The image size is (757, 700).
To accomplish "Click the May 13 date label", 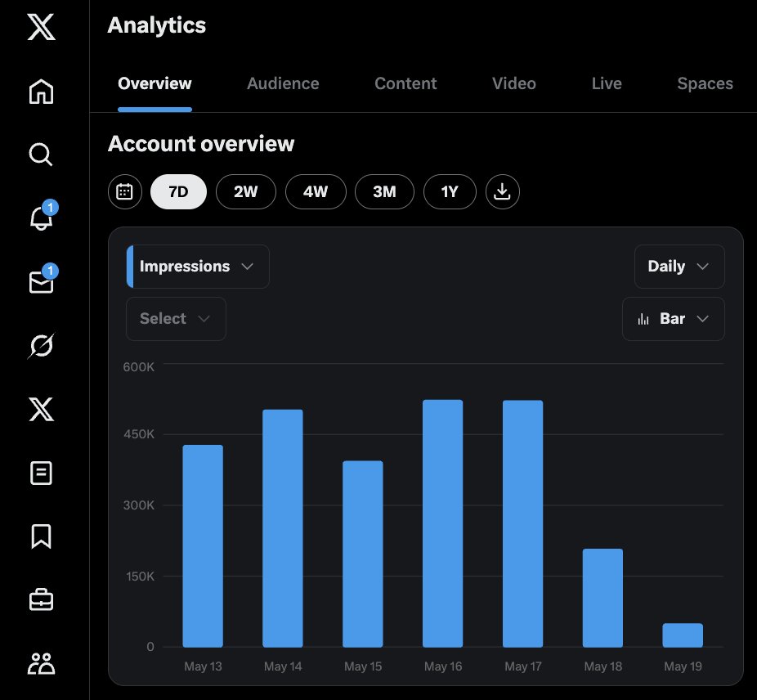I will point(203,666).
